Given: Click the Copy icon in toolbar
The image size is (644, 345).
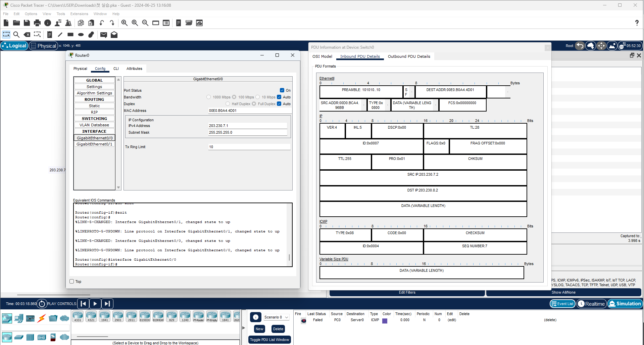Looking at the screenshot, I should [81, 23].
